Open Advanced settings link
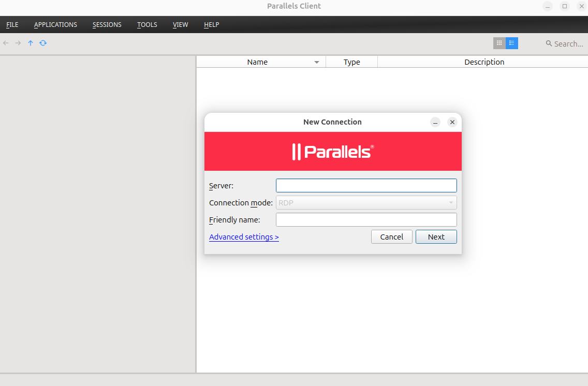This screenshot has width=588, height=386. pyautogui.click(x=244, y=237)
